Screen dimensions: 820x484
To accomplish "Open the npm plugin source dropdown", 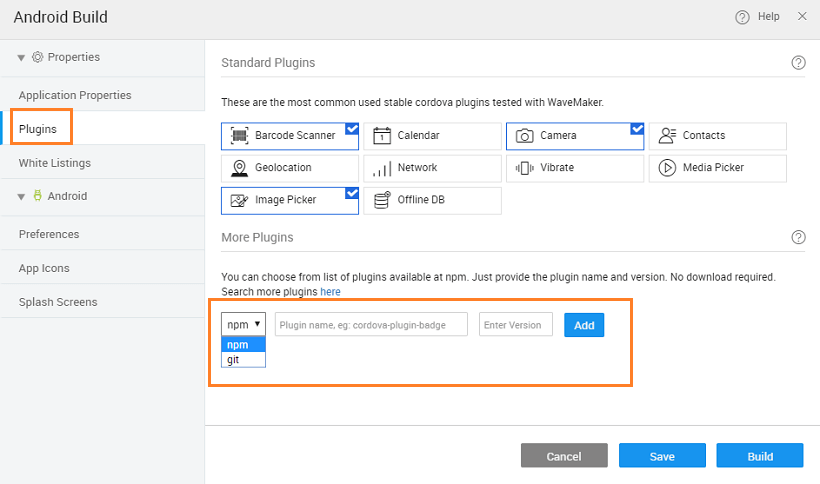I will point(243,325).
